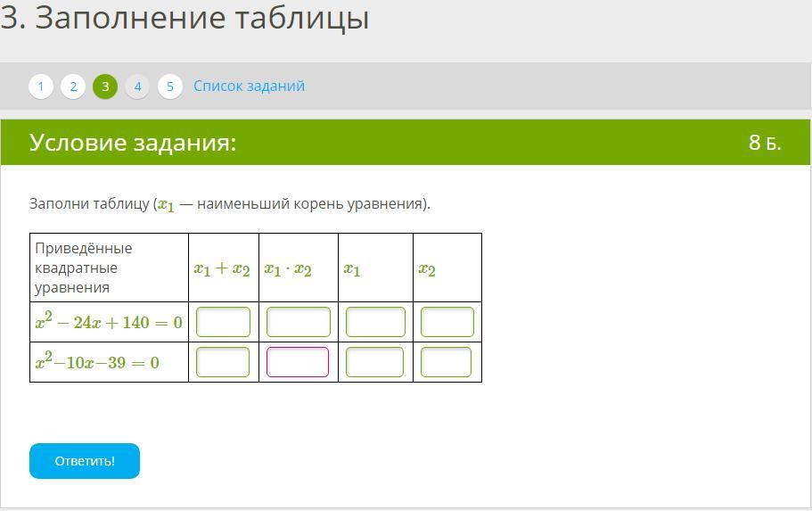
Task: Open the Список заданий link
Action: (249, 86)
